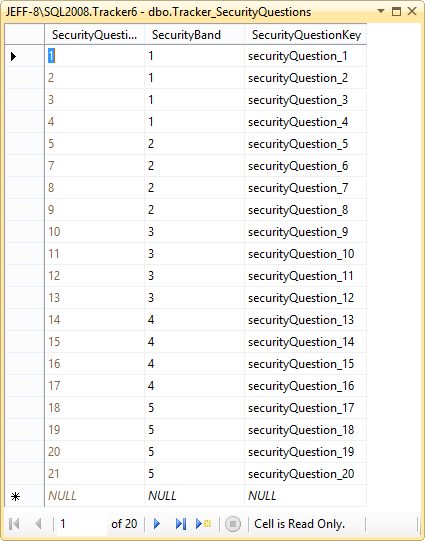Open window position dropdown arrow in title bar
This screenshot has height=541, width=425.
coord(381,11)
